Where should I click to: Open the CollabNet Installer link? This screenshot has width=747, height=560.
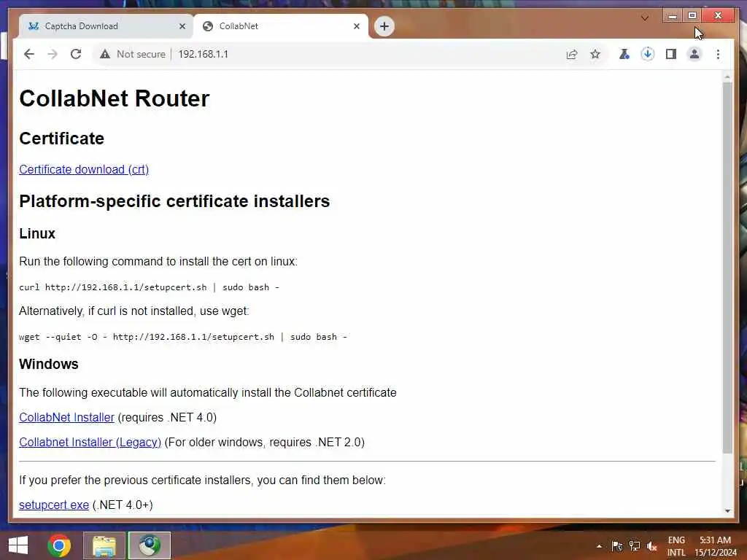click(66, 417)
